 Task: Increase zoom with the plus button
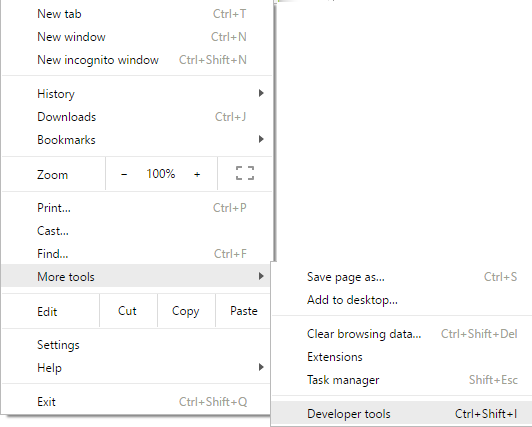pyautogui.click(x=197, y=174)
